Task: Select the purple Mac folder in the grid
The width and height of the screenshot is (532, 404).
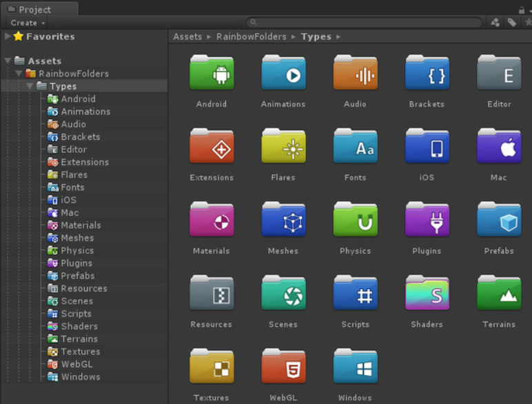Action: point(499,145)
